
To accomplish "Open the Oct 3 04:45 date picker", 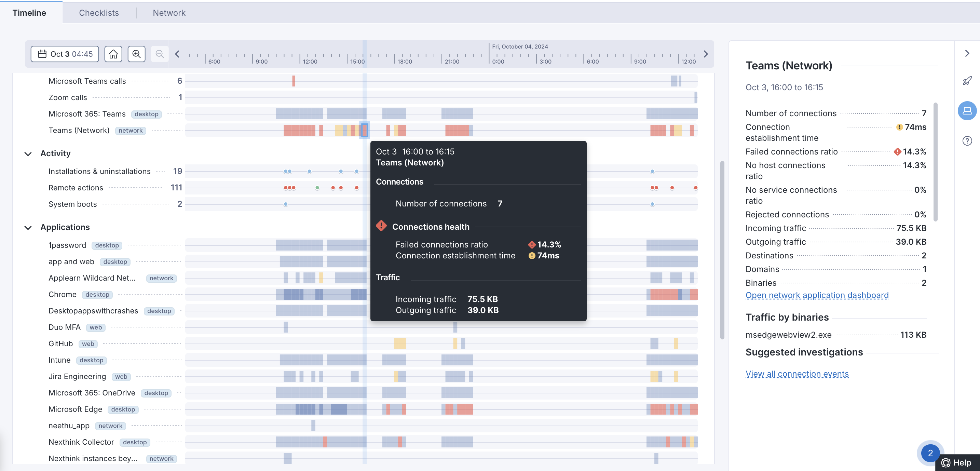I will click(65, 54).
